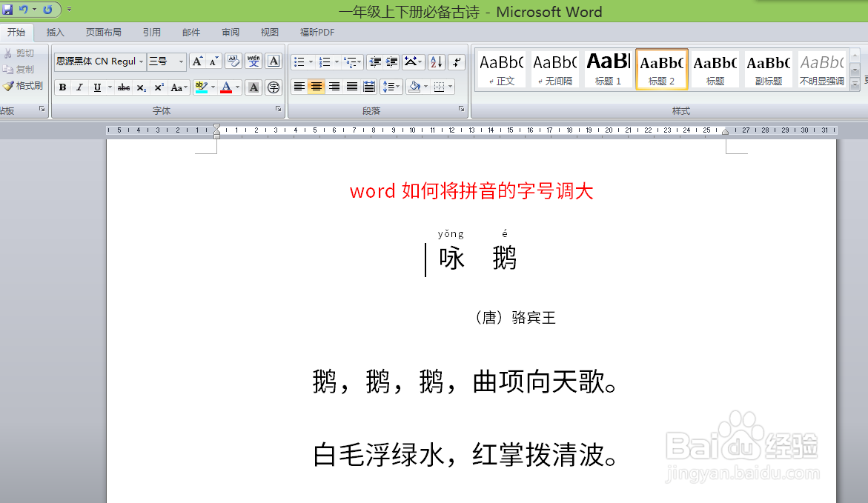Click the Clear Formatting eraser icon
Viewport: 868px width, 503px height.
(233, 61)
